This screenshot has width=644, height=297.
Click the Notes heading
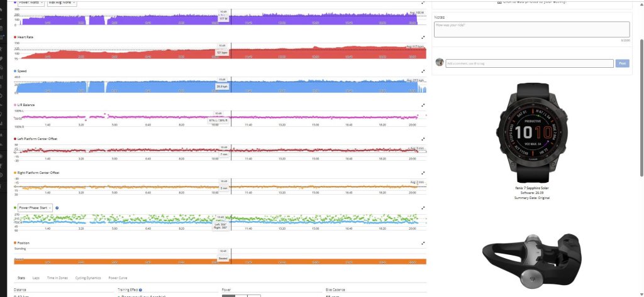point(439,18)
